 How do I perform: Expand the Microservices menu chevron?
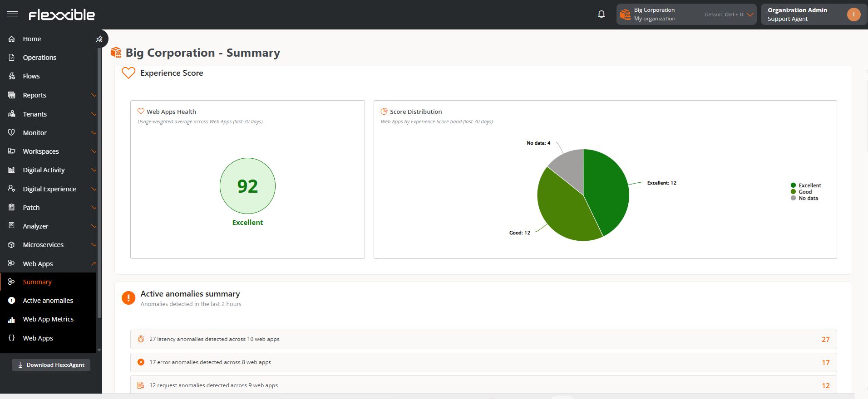94,245
